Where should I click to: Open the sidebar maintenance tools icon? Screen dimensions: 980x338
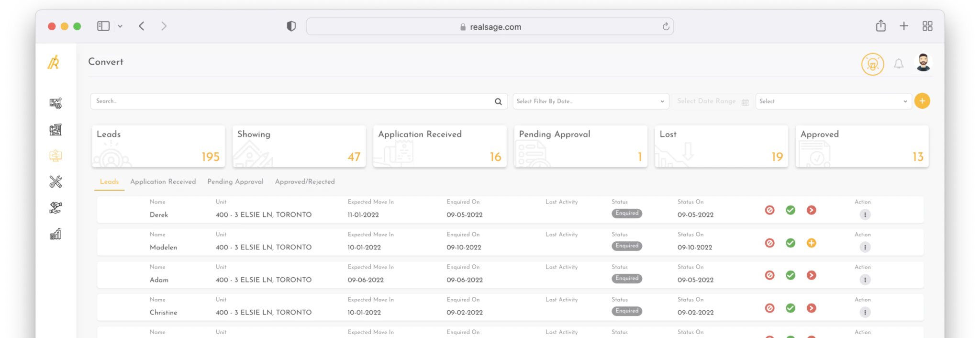tap(56, 181)
